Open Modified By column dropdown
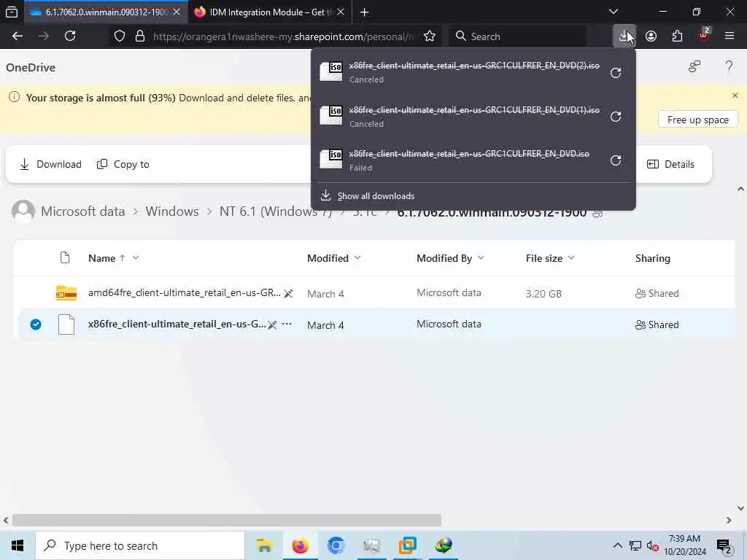747x560 pixels. click(480, 257)
